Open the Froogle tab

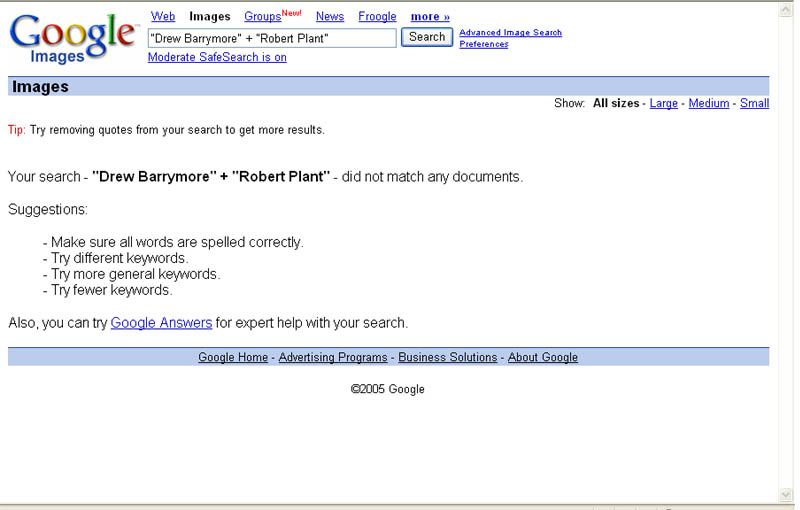click(x=377, y=16)
